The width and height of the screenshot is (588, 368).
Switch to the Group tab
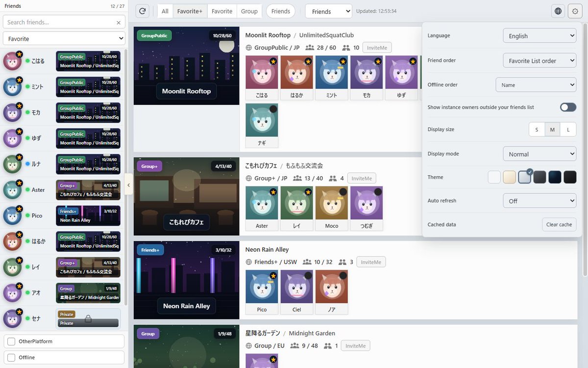tap(249, 11)
